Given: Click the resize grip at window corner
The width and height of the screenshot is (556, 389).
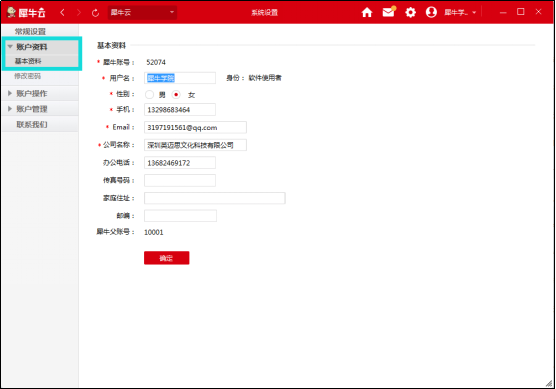Looking at the screenshot, I should (549, 383).
